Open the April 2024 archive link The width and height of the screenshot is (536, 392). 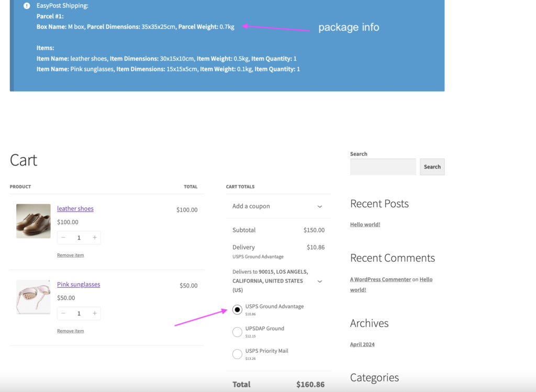362,344
